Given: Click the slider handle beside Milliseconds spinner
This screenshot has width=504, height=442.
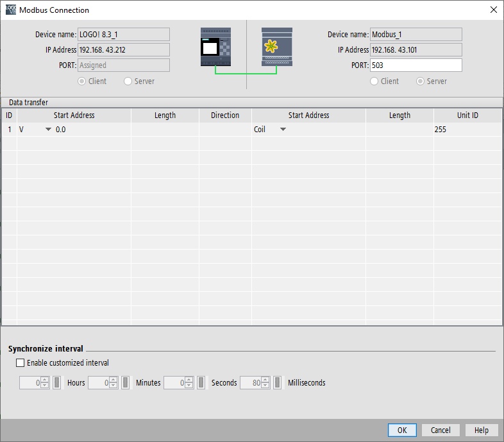Looking at the screenshot, I should pyautogui.click(x=277, y=382).
